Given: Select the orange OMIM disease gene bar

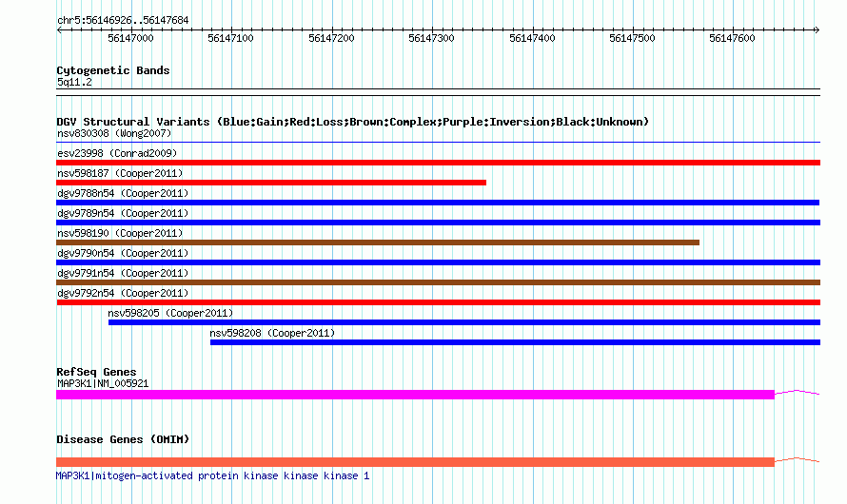Looking at the screenshot, I should pyautogui.click(x=415, y=462).
